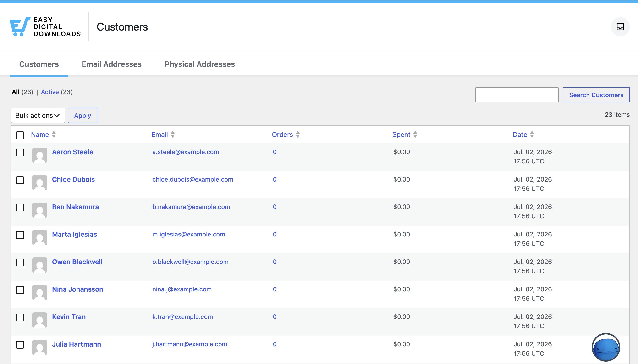Viewport: 638px width, 364px height.
Task: Click Chloe Dubois's avatar image
Action: 39,183
